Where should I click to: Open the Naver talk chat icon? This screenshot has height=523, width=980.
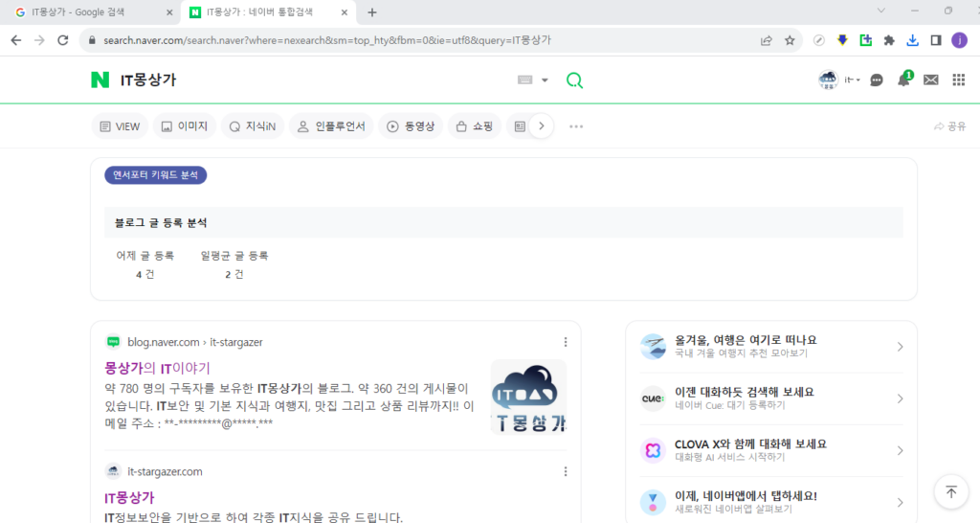[x=877, y=80]
